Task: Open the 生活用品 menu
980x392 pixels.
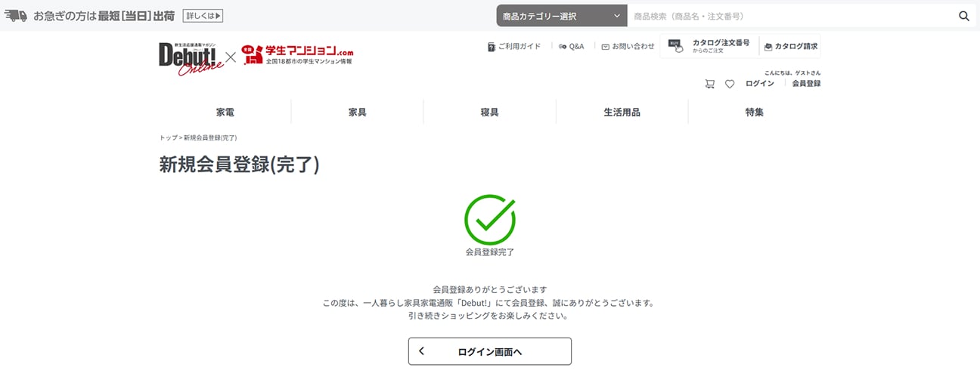Action: pyautogui.click(x=622, y=112)
